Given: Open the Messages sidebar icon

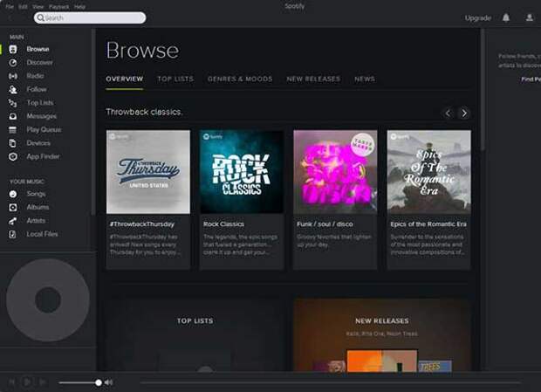Looking at the screenshot, I should tap(13, 116).
